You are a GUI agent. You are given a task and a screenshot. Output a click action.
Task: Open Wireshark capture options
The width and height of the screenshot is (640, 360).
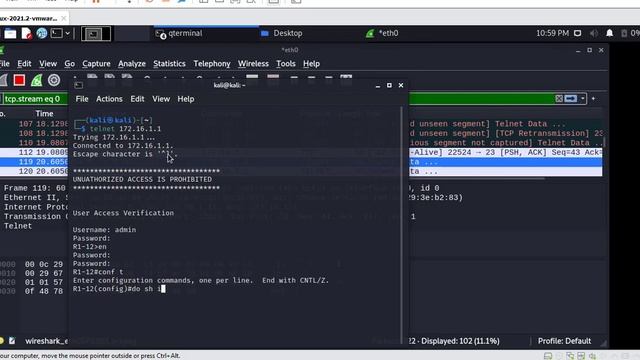click(x=54, y=80)
